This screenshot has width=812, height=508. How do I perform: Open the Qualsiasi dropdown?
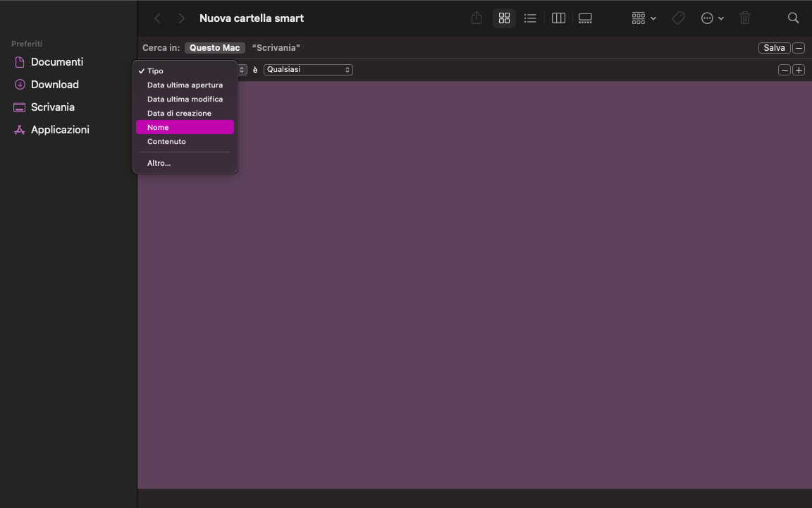[x=308, y=70]
